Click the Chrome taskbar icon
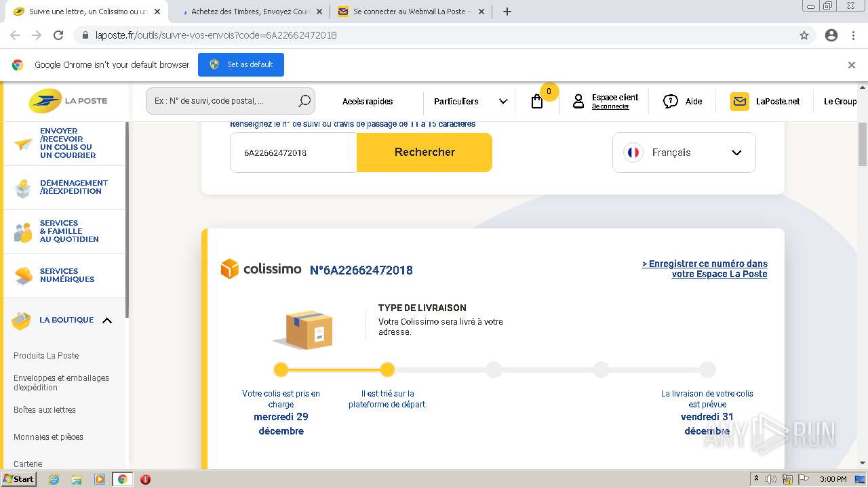Image resolution: width=868 pixels, height=488 pixels. [x=122, y=479]
